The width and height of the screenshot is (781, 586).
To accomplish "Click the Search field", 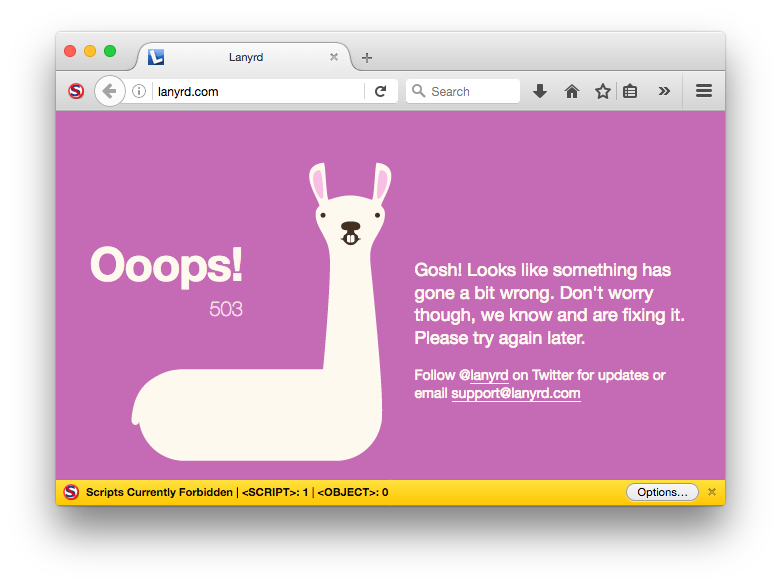I will coord(463,92).
